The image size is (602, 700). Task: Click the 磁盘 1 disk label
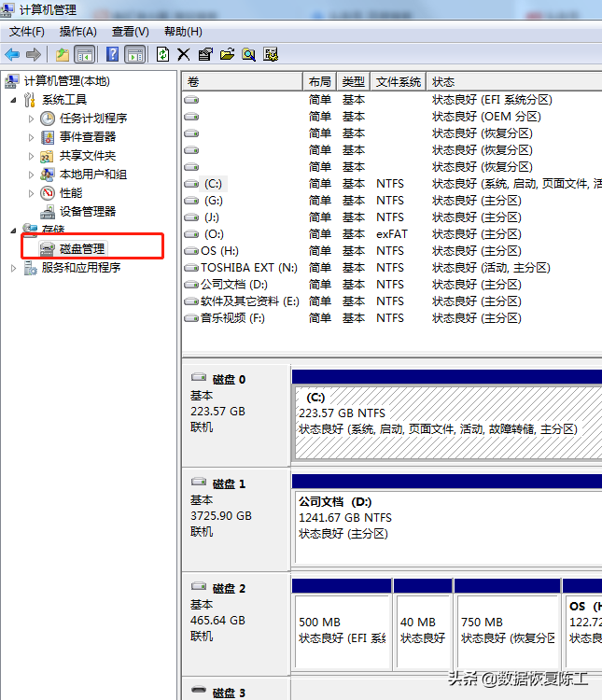[229, 483]
